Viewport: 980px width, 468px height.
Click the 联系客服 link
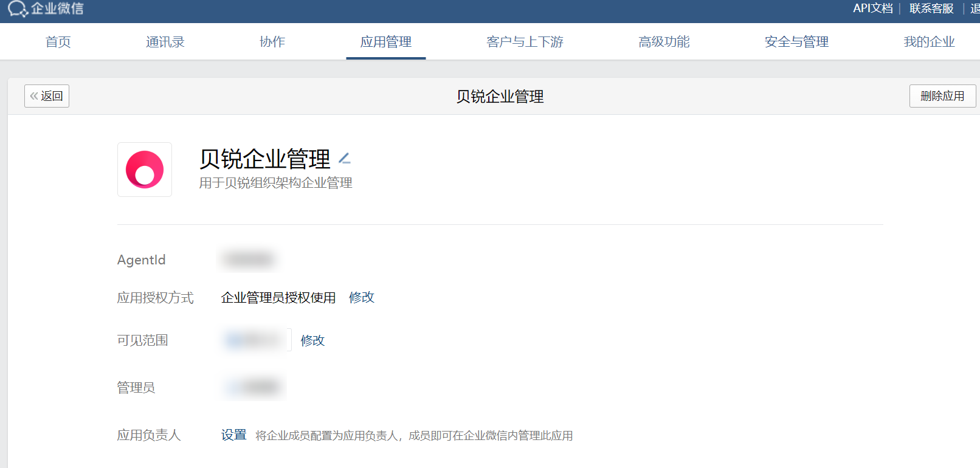pos(931,9)
